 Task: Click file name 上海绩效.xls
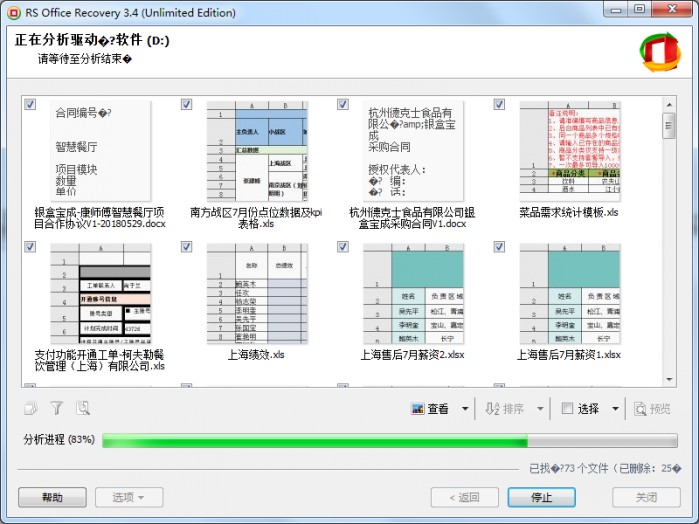[256, 355]
